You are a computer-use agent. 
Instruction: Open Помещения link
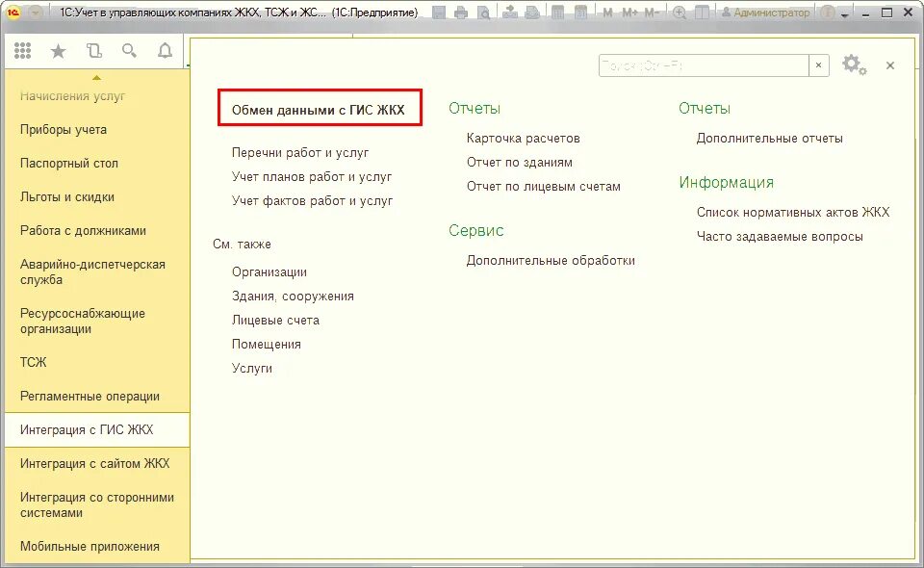(267, 344)
